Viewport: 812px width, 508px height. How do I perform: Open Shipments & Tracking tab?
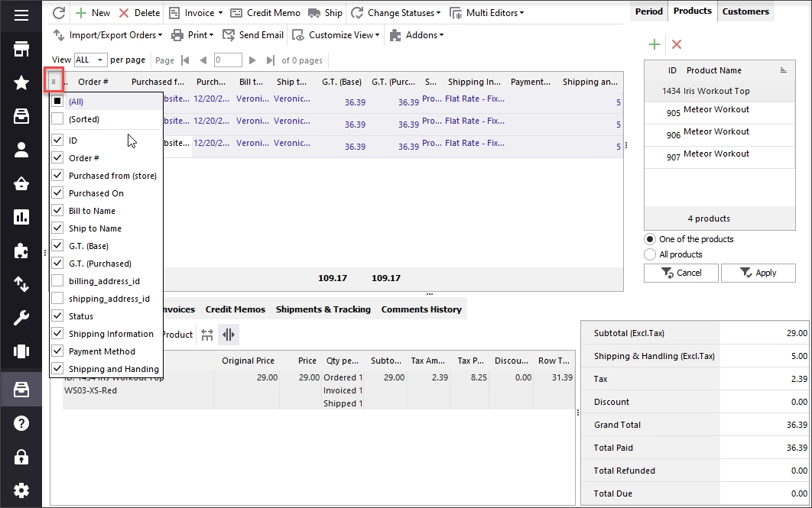point(323,309)
